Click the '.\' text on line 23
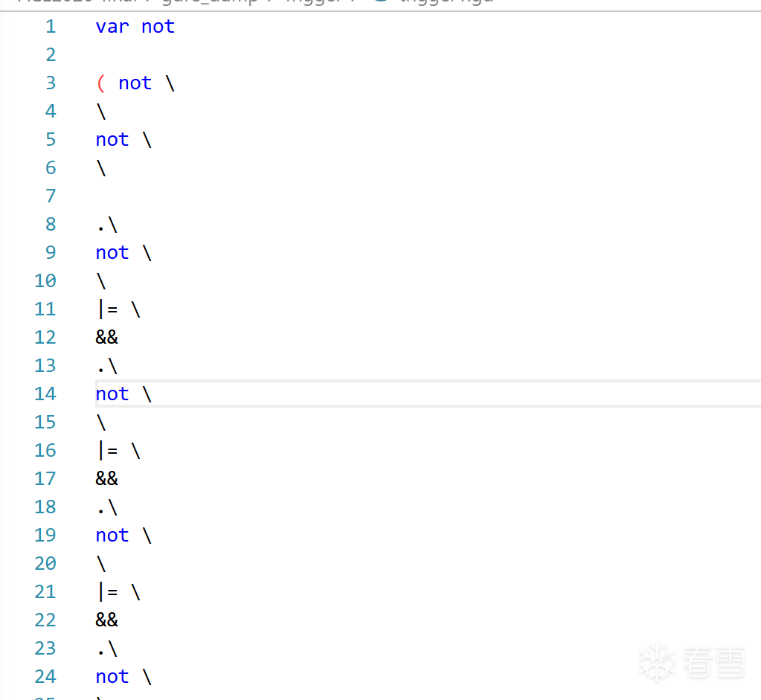 (x=107, y=649)
